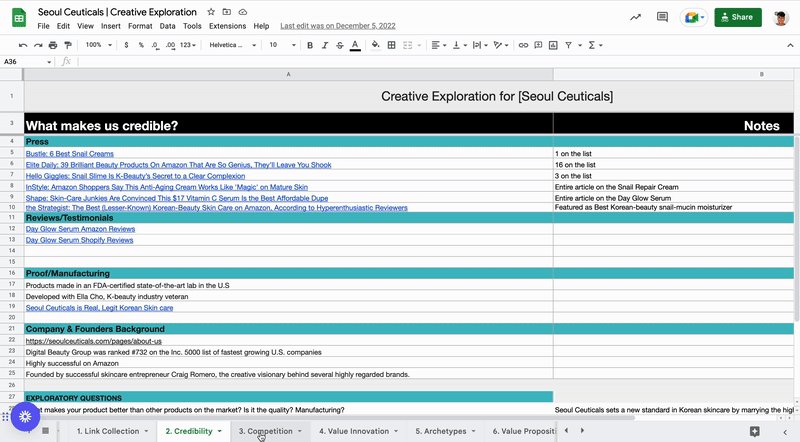Screen dimensions: 800x442
Task: Open the Help menu
Action: pos(261,26)
